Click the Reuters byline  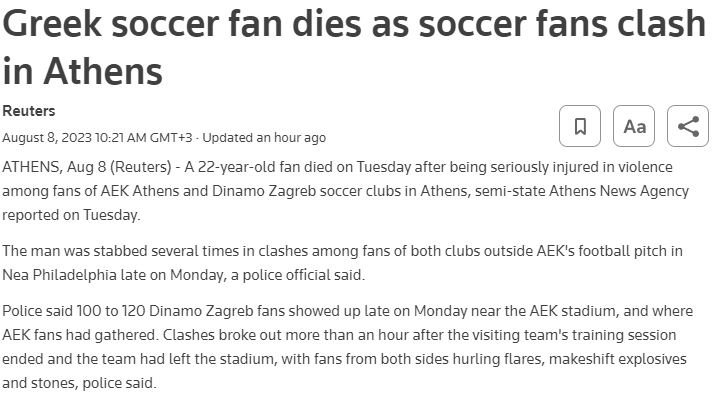(x=29, y=111)
